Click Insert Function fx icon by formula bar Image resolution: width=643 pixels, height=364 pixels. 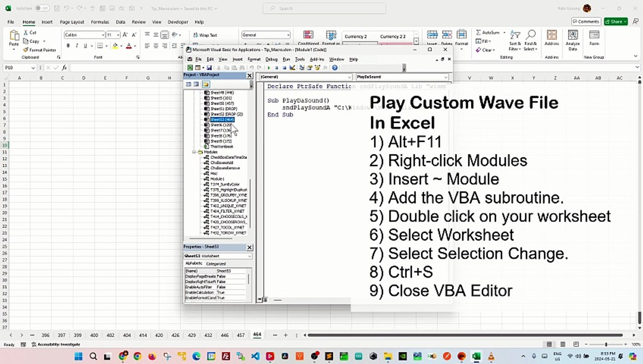[64, 68]
